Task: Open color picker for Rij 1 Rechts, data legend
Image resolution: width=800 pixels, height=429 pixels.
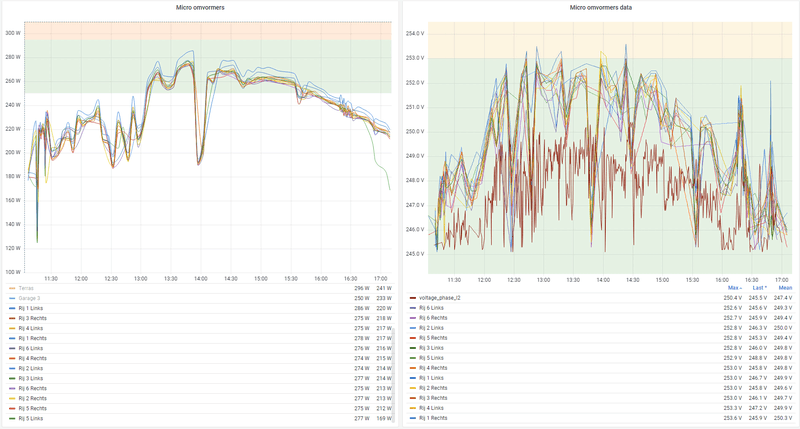Action: (413, 418)
